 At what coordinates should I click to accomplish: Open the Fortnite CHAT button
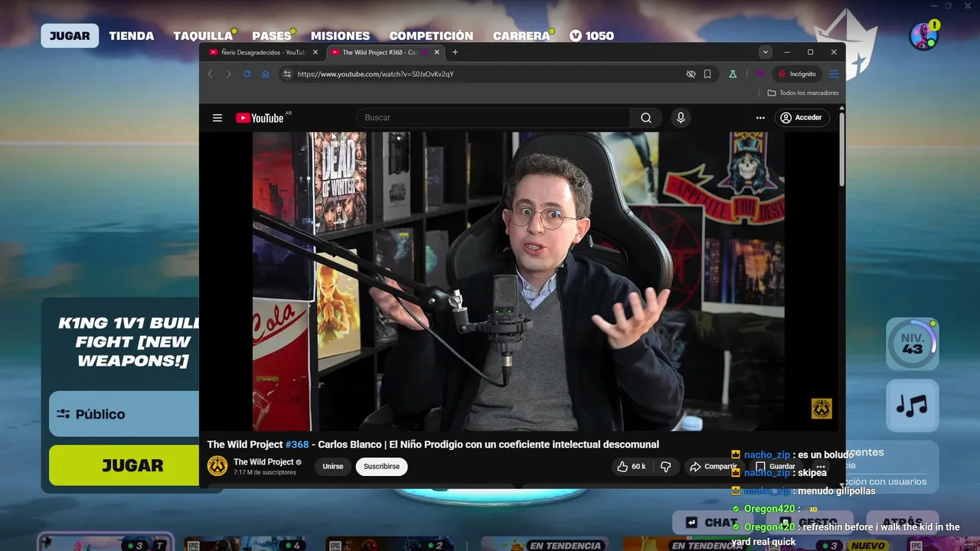[712, 523]
